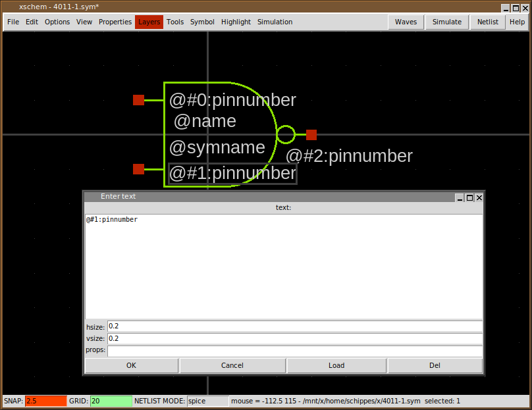The image size is (532, 410).
Task: Open the Symbol menu
Action: tap(202, 22)
